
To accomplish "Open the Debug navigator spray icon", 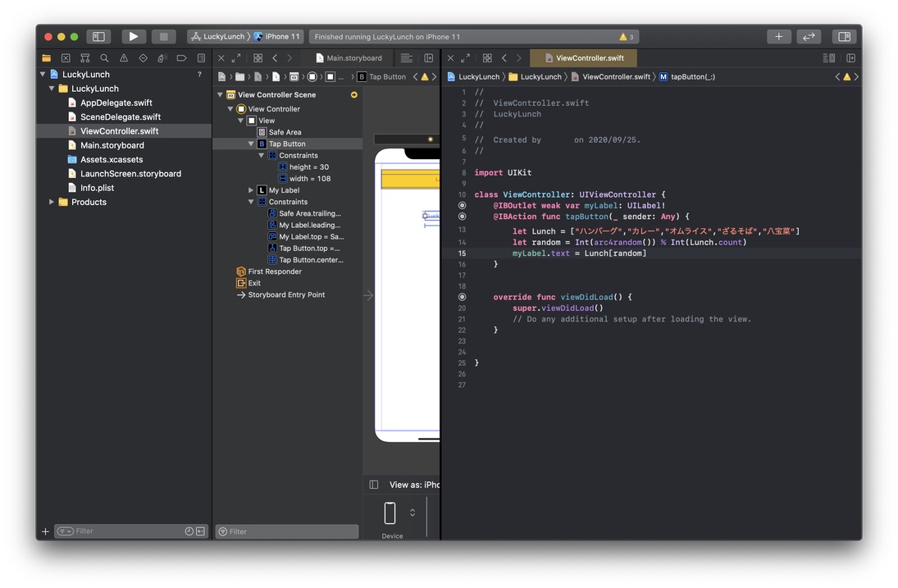I will (x=162, y=58).
